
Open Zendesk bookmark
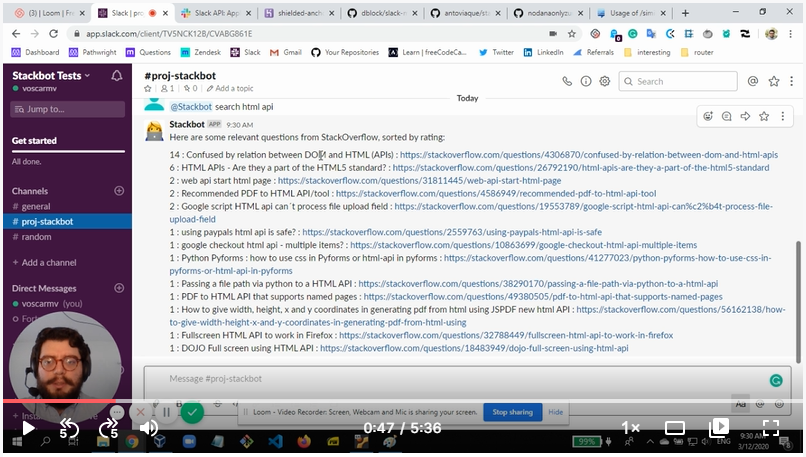201,52
